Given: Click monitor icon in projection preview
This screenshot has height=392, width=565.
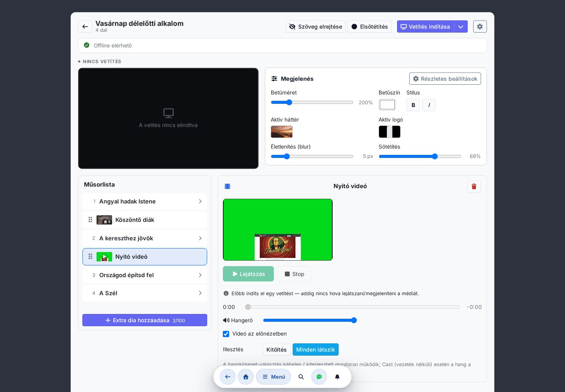Looking at the screenshot, I should pyautogui.click(x=168, y=113).
